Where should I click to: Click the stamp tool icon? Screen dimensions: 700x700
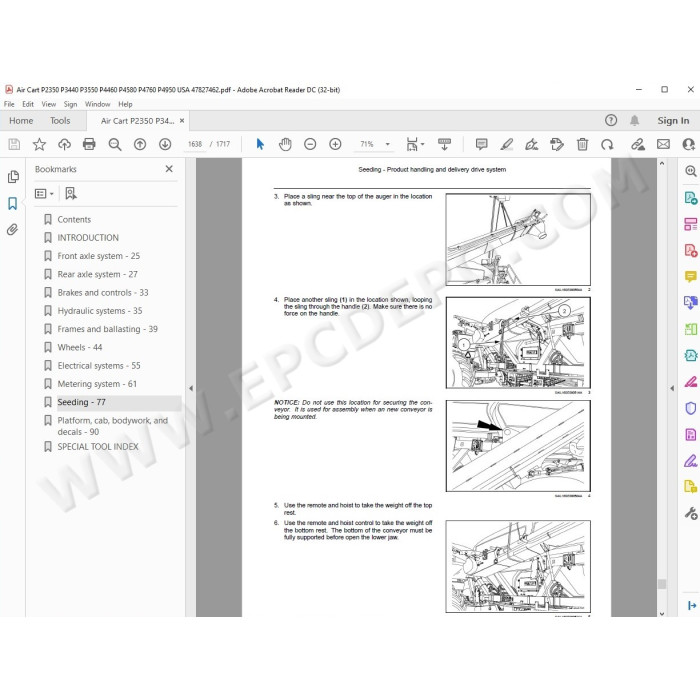[557, 144]
